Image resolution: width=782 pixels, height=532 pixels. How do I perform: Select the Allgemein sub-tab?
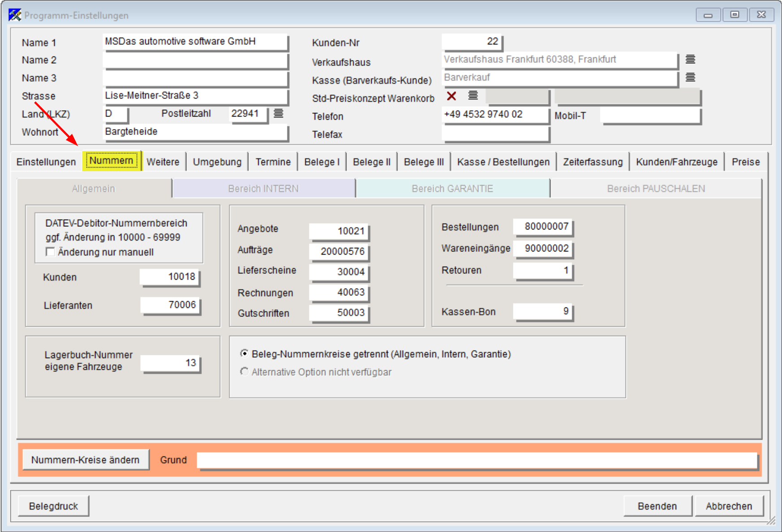pyautogui.click(x=94, y=189)
